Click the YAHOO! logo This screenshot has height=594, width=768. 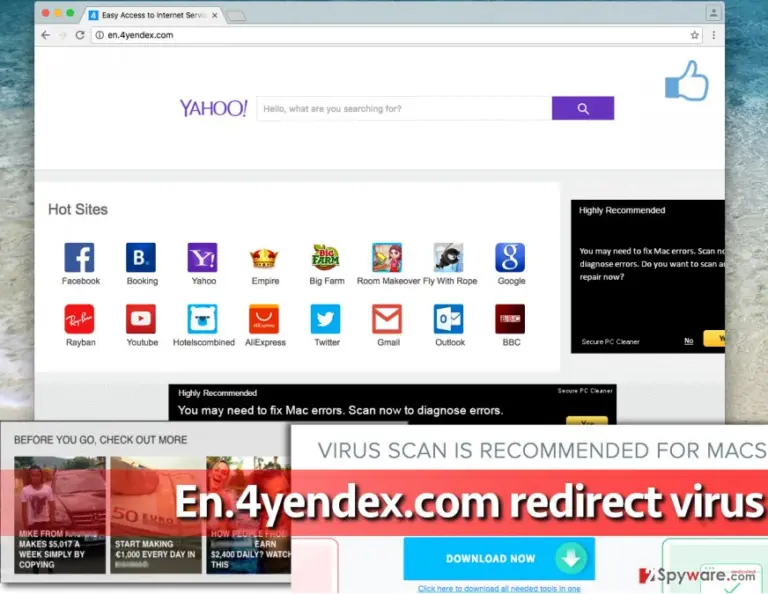coord(214,108)
